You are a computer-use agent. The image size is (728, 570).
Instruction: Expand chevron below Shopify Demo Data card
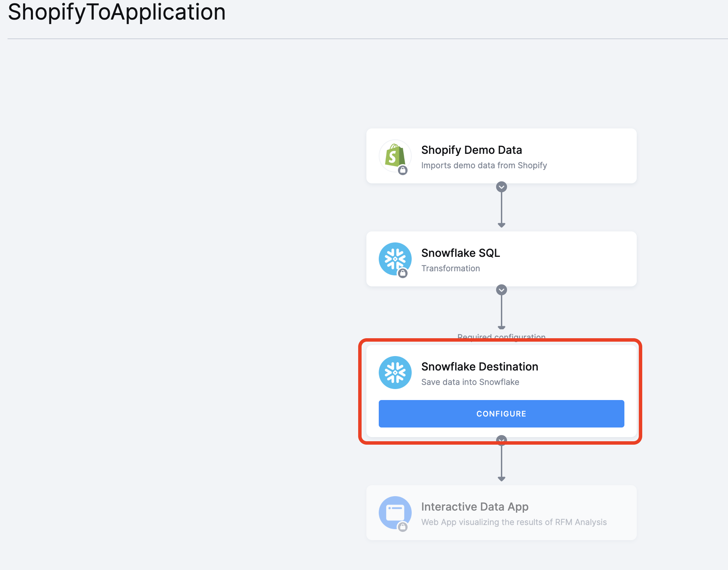pos(502,187)
